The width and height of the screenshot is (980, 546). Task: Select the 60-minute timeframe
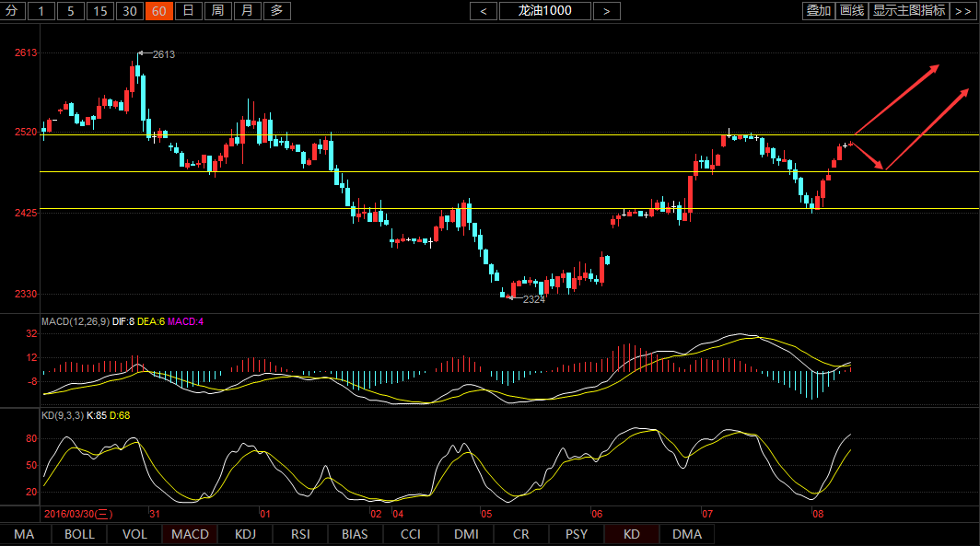pyautogui.click(x=159, y=11)
